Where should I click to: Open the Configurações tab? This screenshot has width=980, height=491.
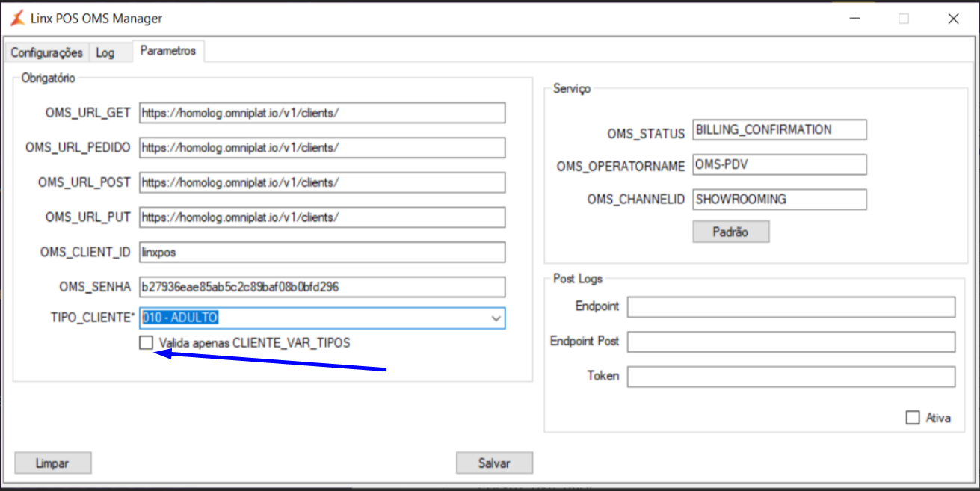[46, 52]
